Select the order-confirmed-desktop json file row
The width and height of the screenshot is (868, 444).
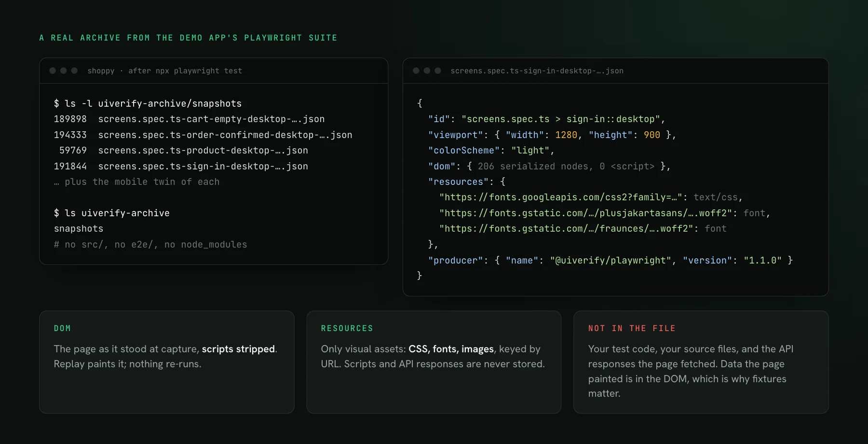203,135
